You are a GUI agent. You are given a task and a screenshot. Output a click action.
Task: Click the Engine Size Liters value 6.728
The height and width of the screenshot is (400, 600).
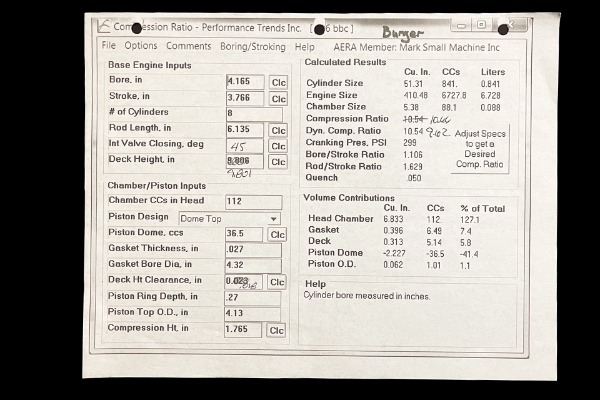491,96
